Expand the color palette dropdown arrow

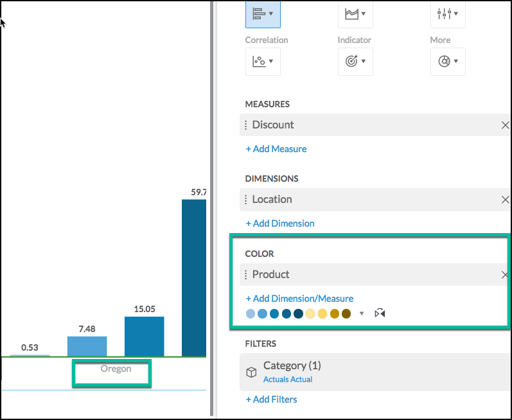pyautogui.click(x=362, y=313)
